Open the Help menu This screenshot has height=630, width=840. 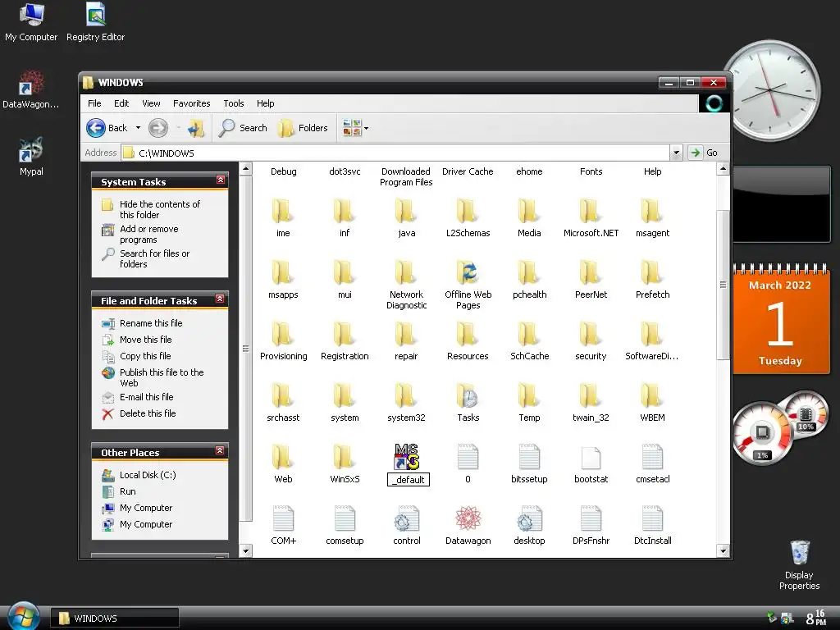[265, 103]
